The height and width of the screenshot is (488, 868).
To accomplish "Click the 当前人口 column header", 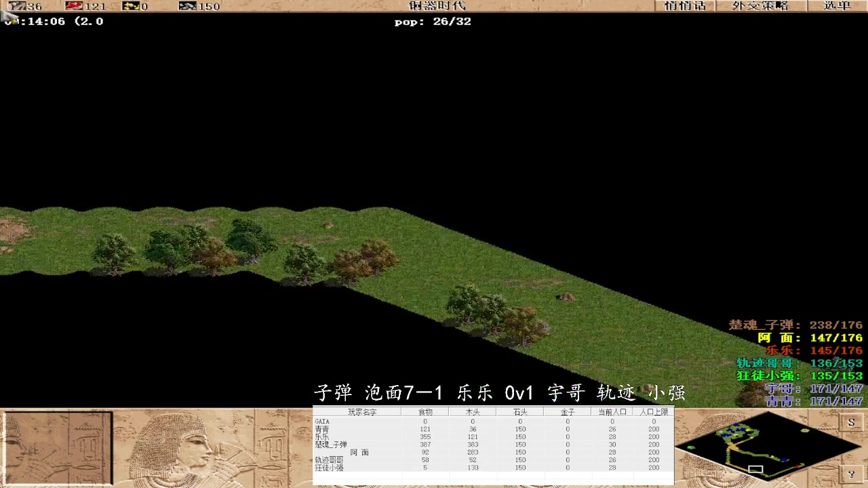I will coord(612,412).
